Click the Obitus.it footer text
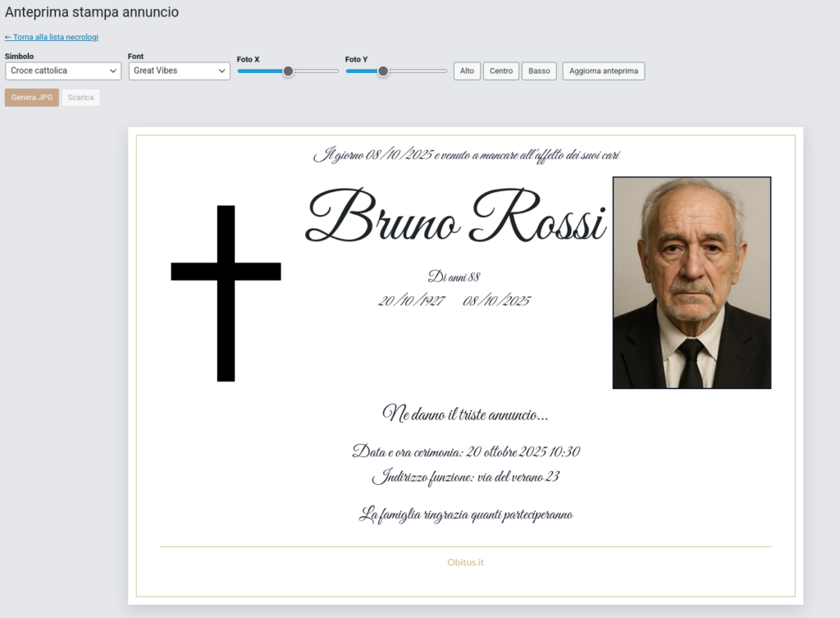Image resolution: width=840 pixels, height=618 pixels. 466,562
